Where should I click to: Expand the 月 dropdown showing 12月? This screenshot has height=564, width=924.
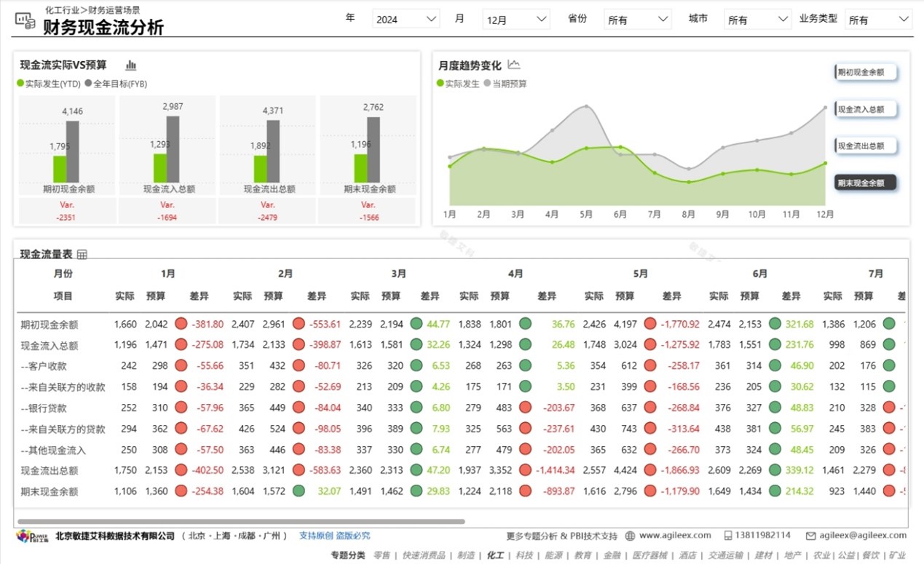pyautogui.click(x=516, y=20)
